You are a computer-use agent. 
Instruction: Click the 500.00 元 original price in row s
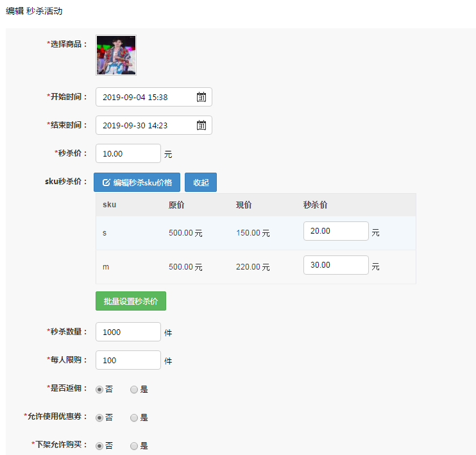pos(185,233)
